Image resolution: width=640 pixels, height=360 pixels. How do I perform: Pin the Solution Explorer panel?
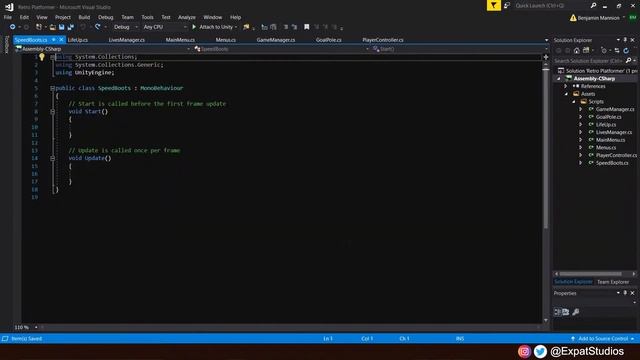point(625,40)
